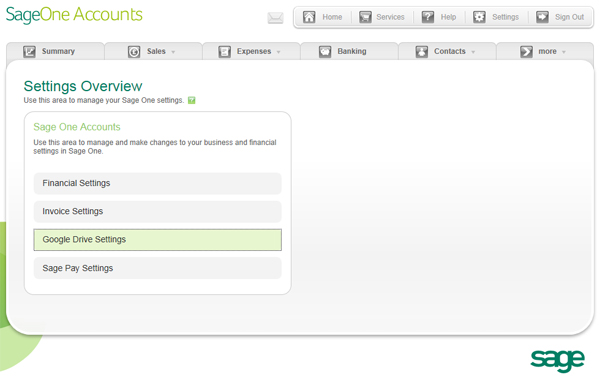Viewport: 600px width, 380px height.
Task: Open the more tab label
Action: (547, 51)
